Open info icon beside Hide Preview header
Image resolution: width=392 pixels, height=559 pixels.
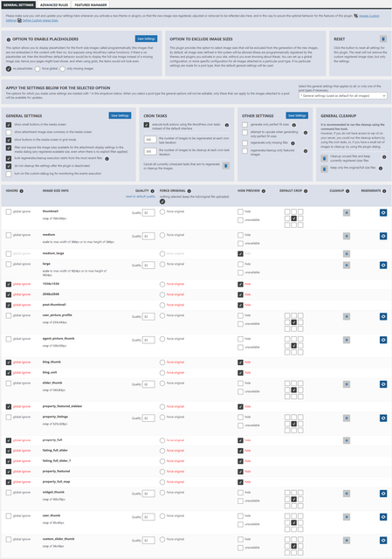coord(264,191)
